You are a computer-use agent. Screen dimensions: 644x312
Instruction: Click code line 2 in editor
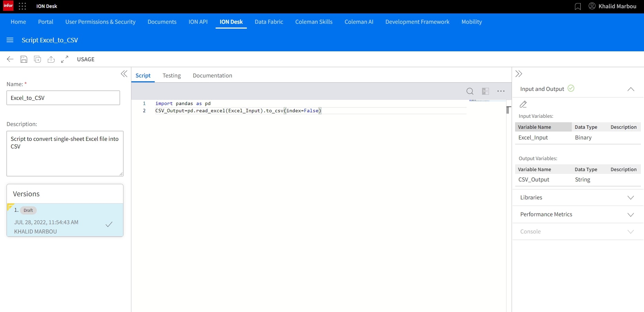pos(238,111)
